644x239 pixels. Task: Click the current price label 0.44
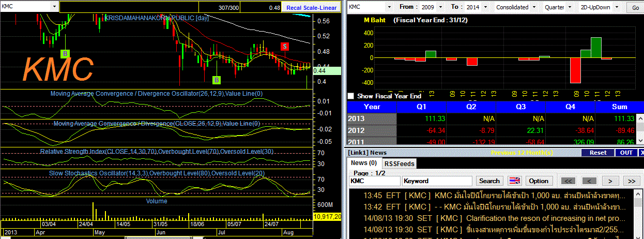[327, 71]
